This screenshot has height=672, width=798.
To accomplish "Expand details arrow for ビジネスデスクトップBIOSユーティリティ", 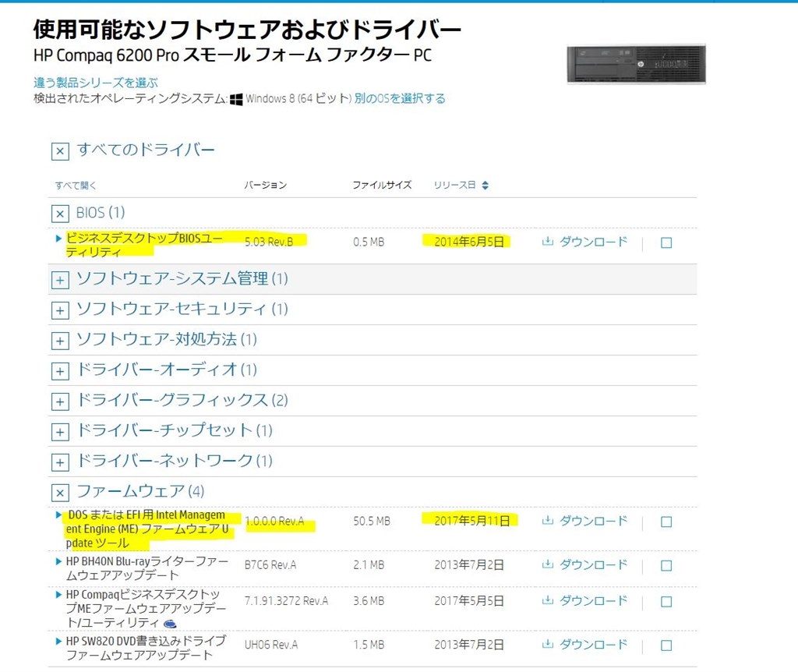I will [x=58, y=239].
